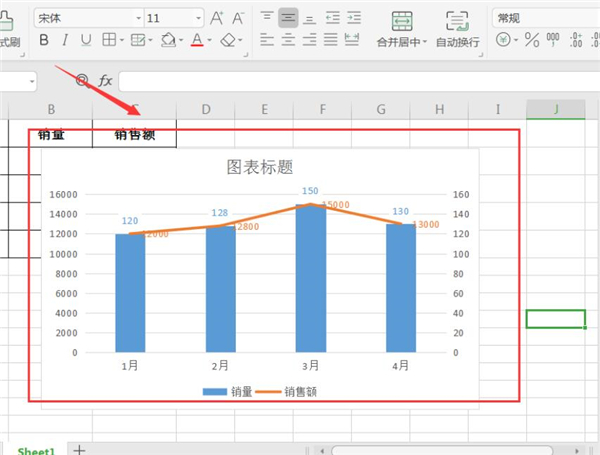Open the 宋体 font name dropdown
Screen dimensions: 600x455
click(86, 18)
